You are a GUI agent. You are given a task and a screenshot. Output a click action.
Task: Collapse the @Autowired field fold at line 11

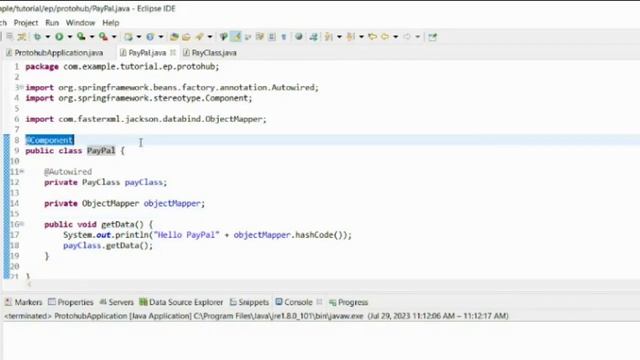pyautogui.click(x=22, y=171)
